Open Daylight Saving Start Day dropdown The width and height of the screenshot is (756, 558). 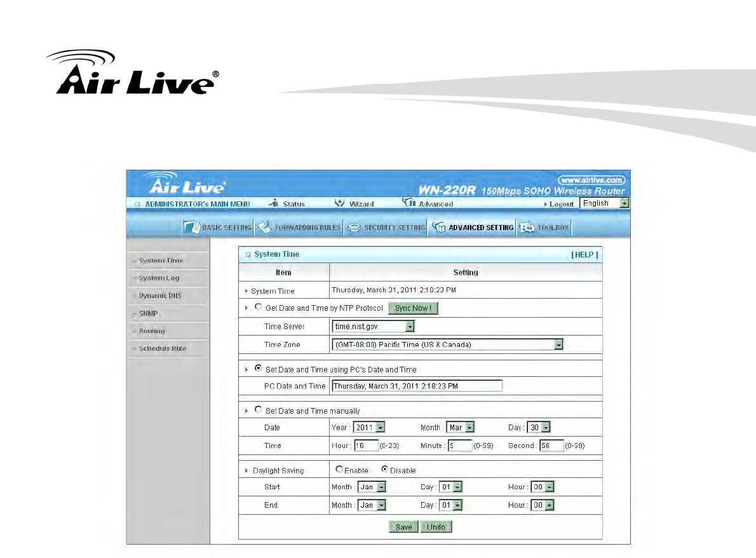pos(451,487)
